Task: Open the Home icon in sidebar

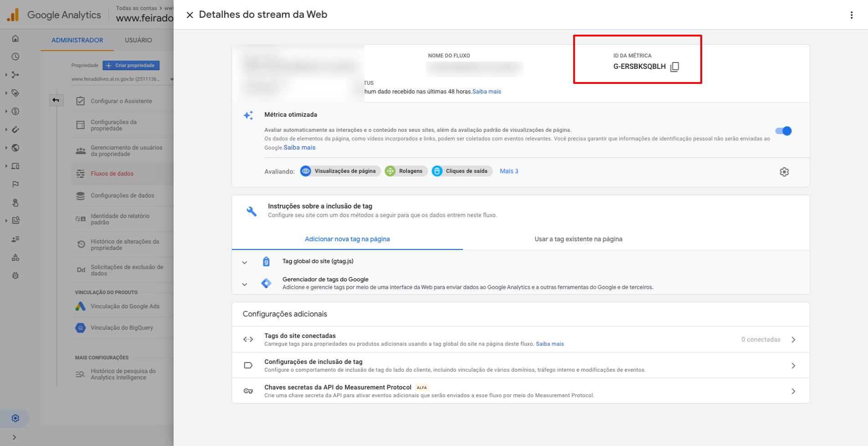Action: [15, 39]
